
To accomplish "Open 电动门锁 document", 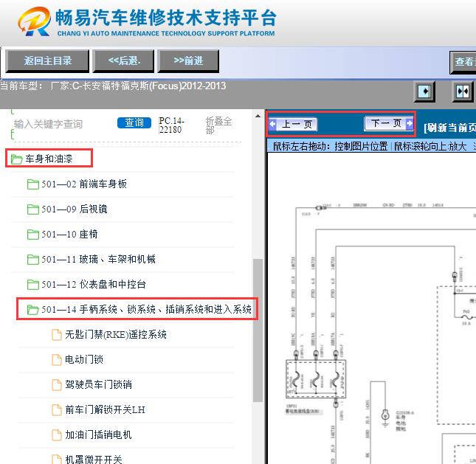I will pyautogui.click(x=84, y=359).
